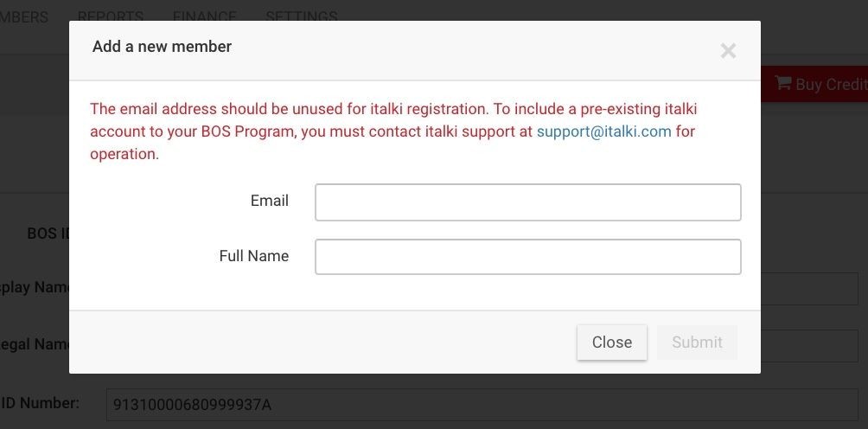Open the support@italki.com email link
Viewport: 868px width, 429px height.
tap(604, 131)
